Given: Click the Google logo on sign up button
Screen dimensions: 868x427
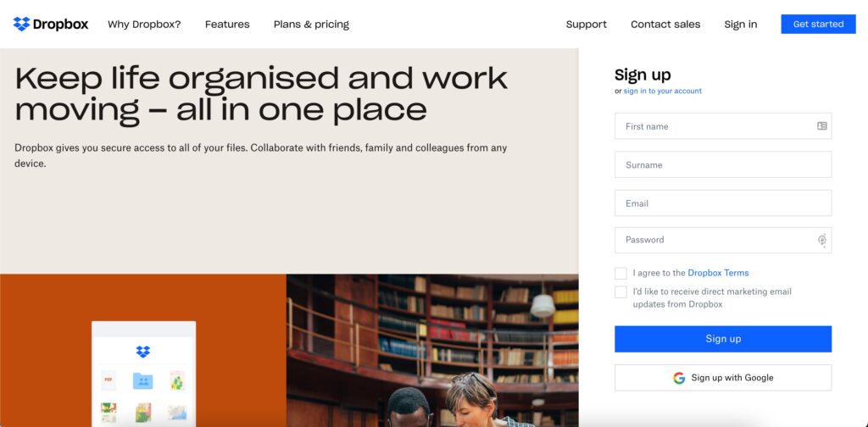Looking at the screenshot, I should (679, 378).
